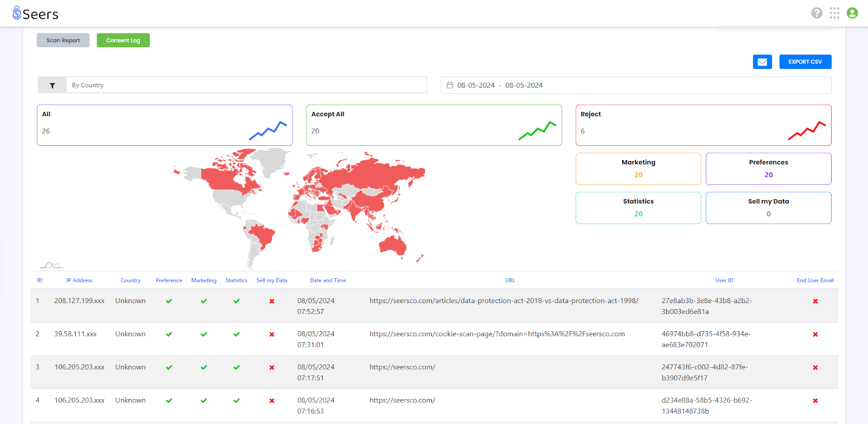Click the filter funnel icon
868x424 pixels.
tap(52, 85)
